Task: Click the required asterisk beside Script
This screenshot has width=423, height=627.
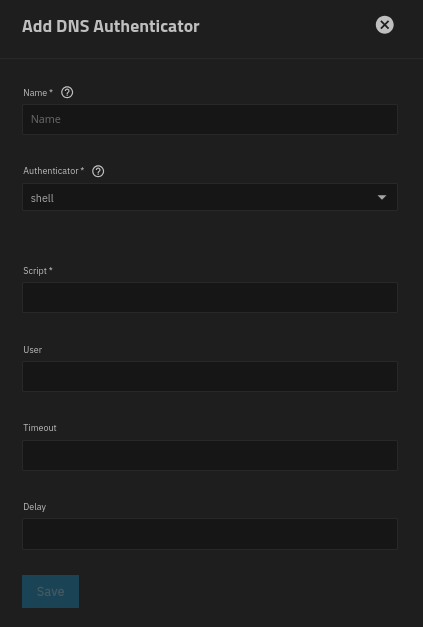Action: click(x=51, y=270)
